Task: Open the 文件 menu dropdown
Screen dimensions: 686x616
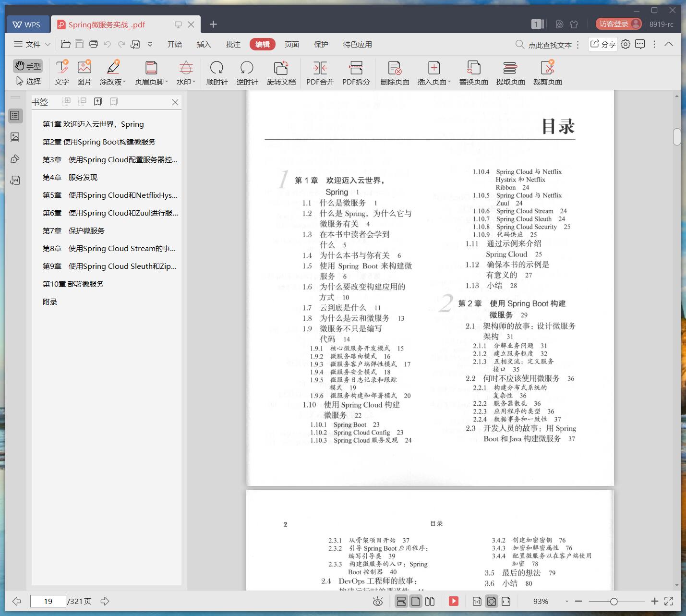Action: point(32,44)
